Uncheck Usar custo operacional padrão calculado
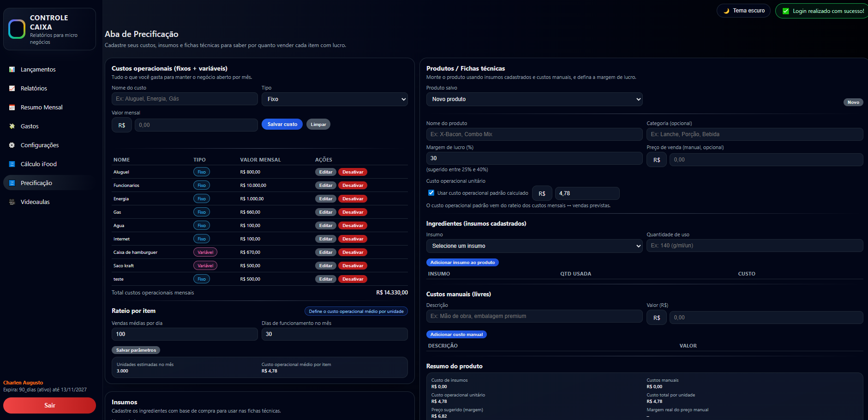The height and width of the screenshot is (420, 868). click(431, 193)
